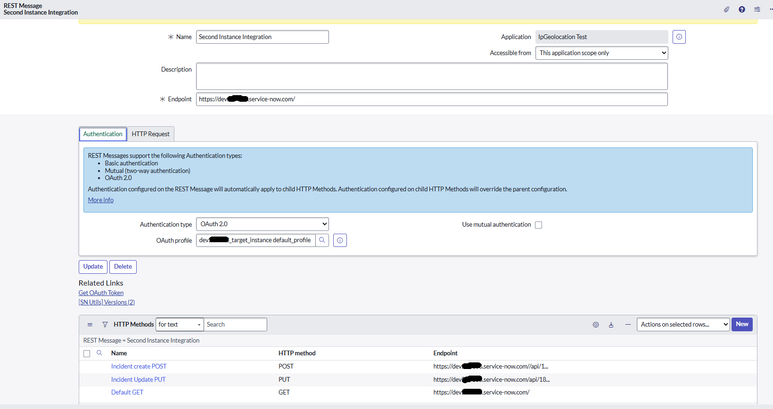Viewport: 773px width, 409px height.
Task: Click OAuth profile lookup magnifier icon
Action: coord(322,241)
